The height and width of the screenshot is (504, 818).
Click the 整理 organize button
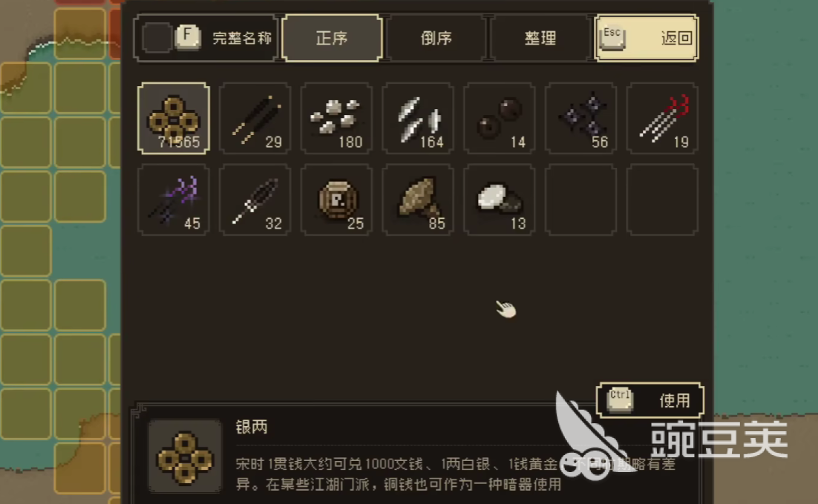540,38
